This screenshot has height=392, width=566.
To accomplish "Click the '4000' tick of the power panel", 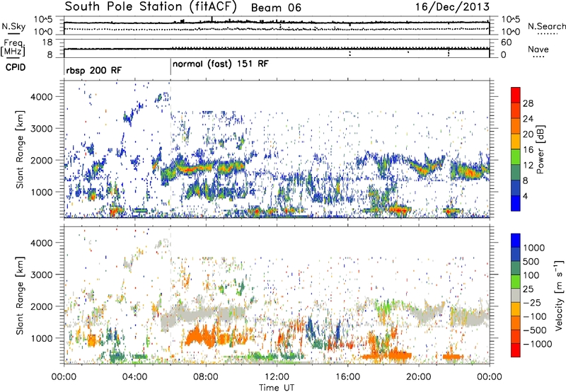I will (x=41, y=97).
